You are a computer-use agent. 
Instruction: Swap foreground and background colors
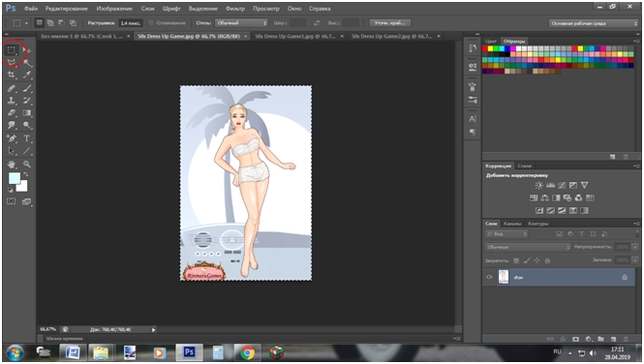point(26,175)
